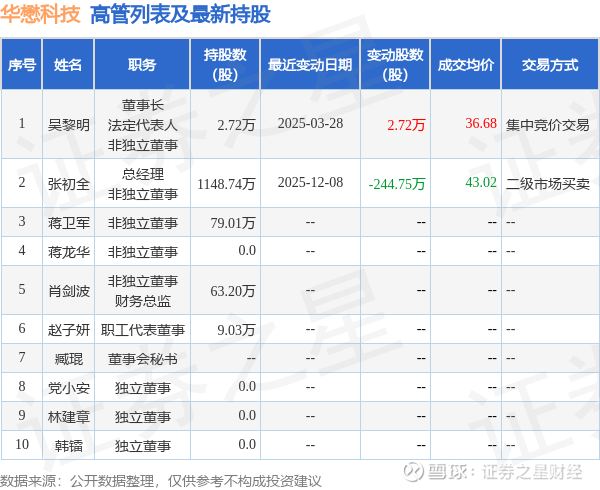Click the name 党小安

(68, 388)
